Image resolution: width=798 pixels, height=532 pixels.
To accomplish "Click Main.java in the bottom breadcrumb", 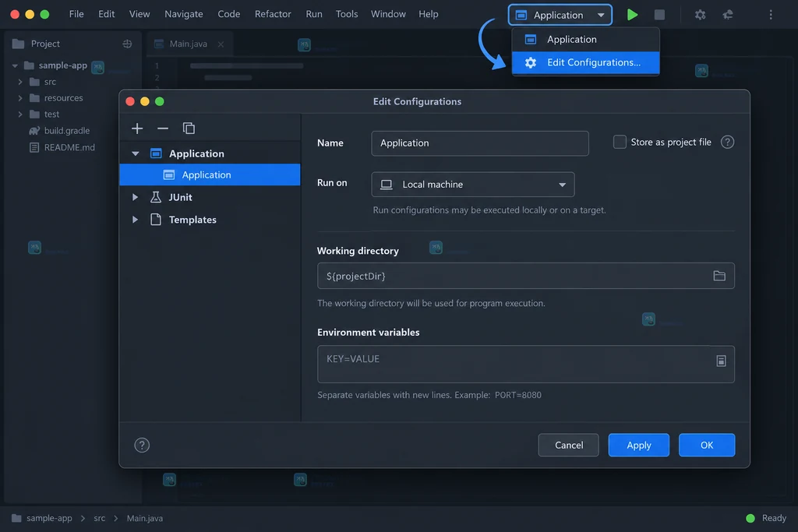I will click(x=144, y=518).
